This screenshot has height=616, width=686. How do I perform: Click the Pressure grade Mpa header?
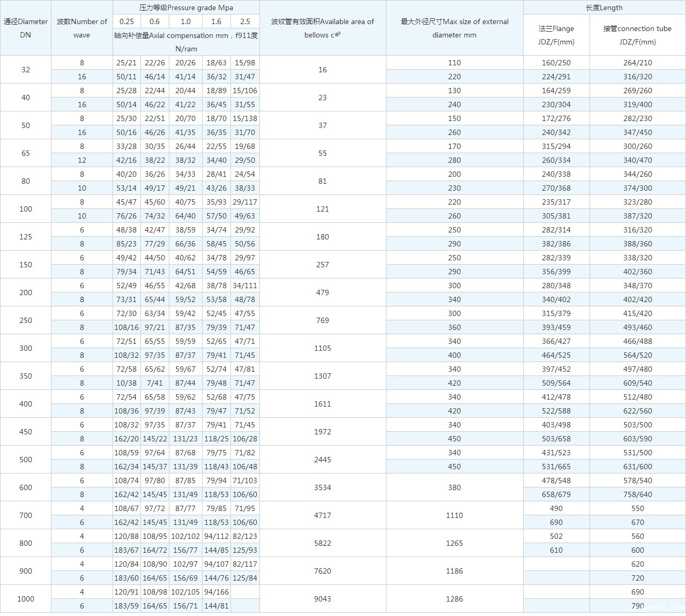pyautogui.click(x=186, y=7)
